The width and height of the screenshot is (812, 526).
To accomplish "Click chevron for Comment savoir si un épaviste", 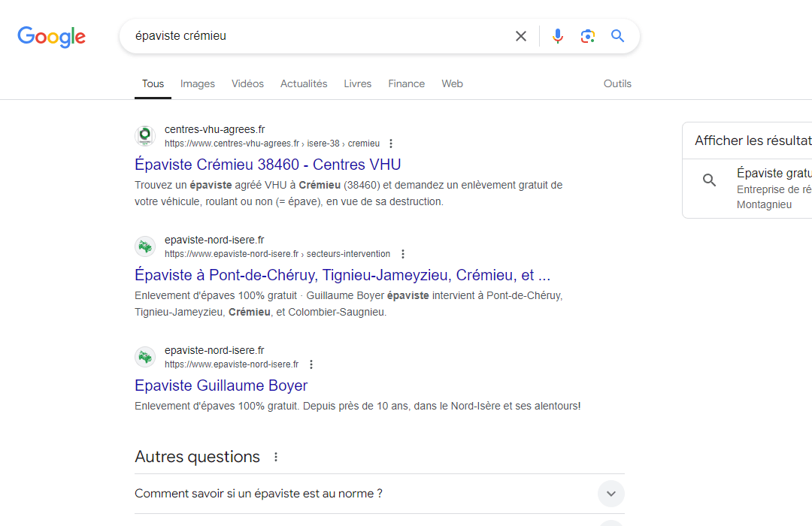I will point(611,494).
